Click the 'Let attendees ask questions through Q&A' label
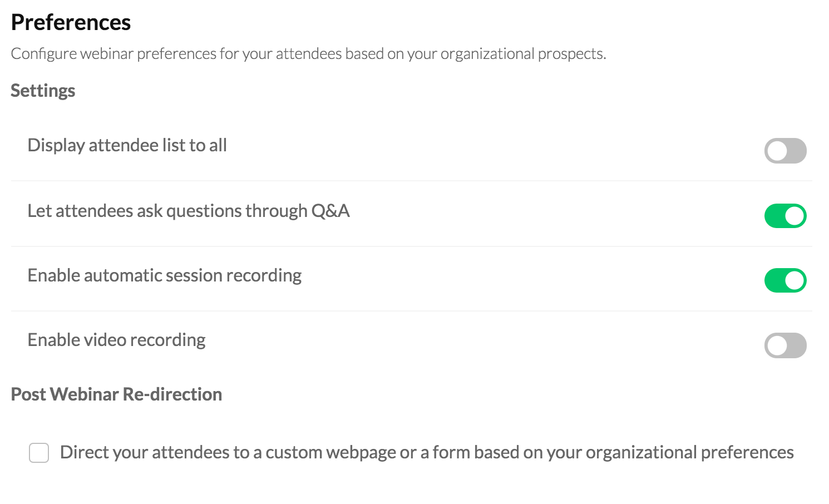Screen dimensions: 829x504 pos(189,211)
